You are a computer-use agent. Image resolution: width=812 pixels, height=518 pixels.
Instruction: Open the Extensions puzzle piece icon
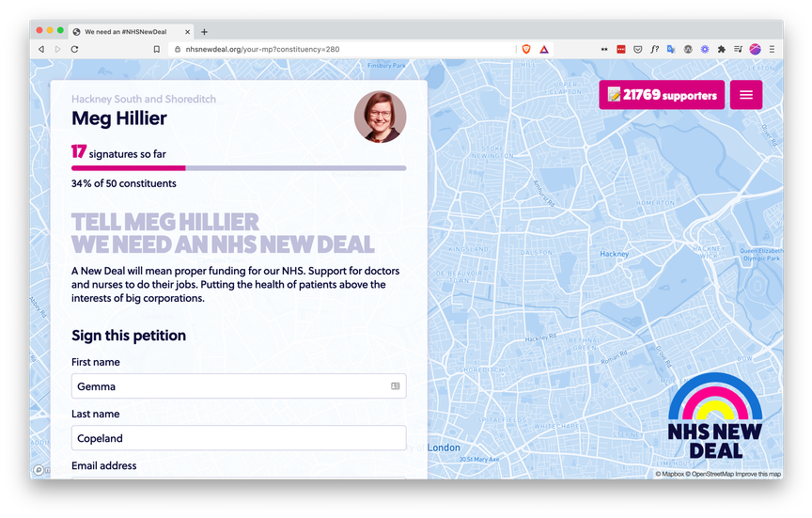pyautogui.click(x=722, y=49)
